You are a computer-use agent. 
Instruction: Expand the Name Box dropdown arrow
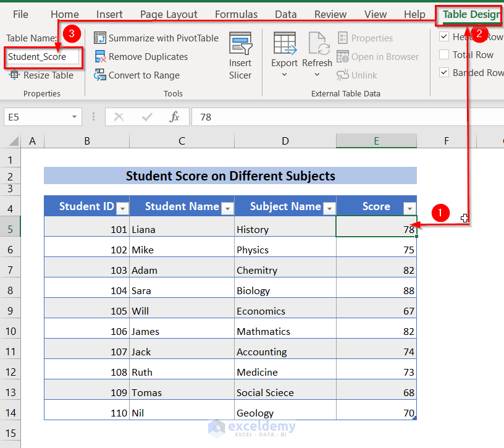pyautogui.click(x=74, y=117)
